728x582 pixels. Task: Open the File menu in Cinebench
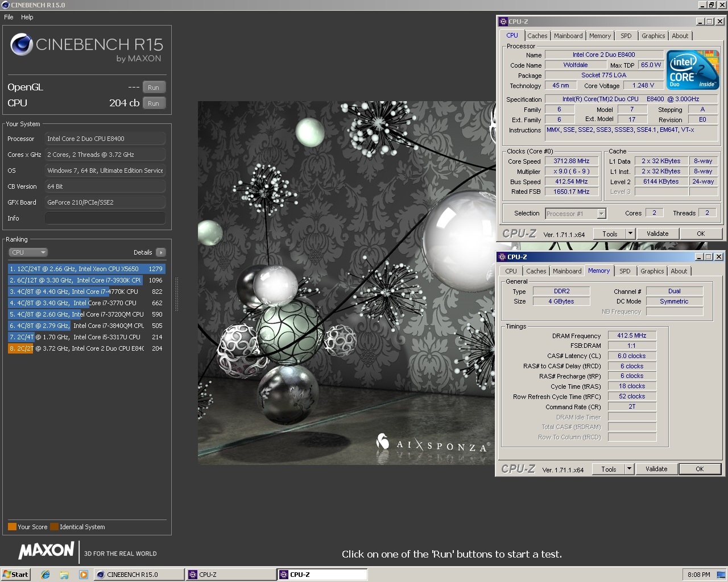click(x=9, y=17)
